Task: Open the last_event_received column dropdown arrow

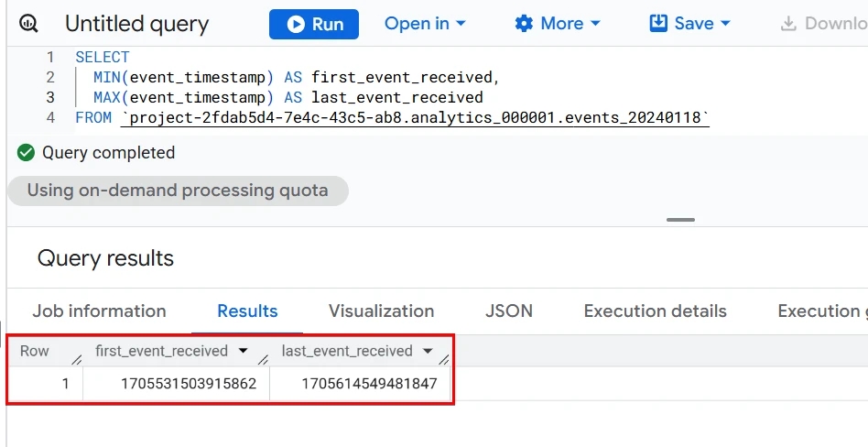Action: [x=427, y=351]
